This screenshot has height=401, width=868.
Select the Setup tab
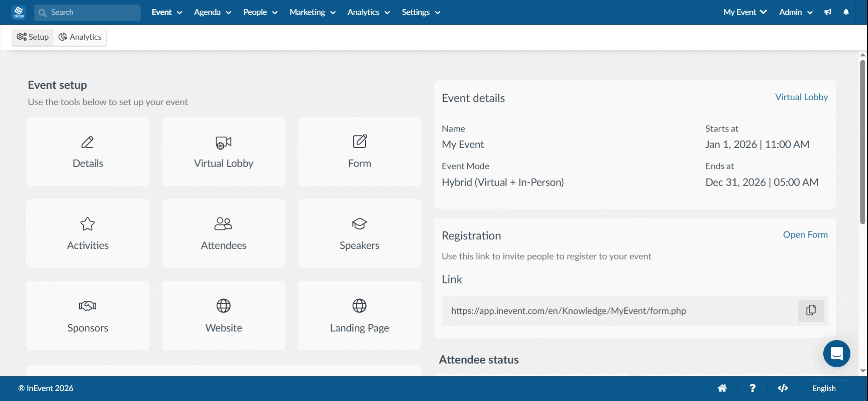point(33,37)
